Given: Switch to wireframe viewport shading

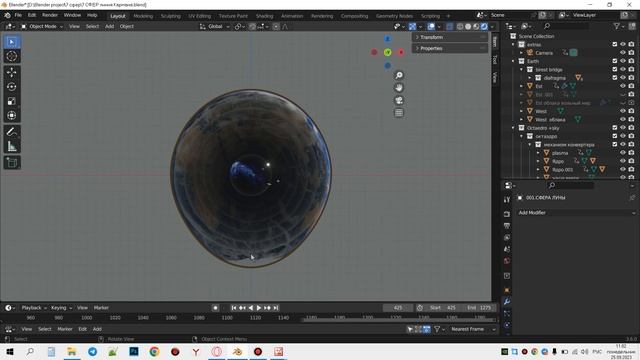Looking at the screenshot, I should (x=460, y=27).
